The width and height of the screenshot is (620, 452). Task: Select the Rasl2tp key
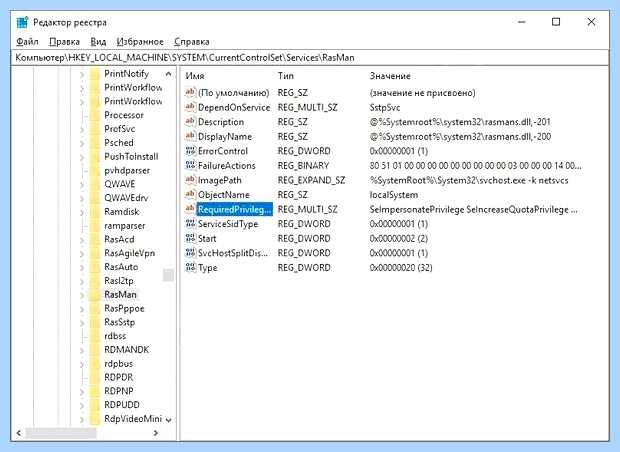point(119,281)
